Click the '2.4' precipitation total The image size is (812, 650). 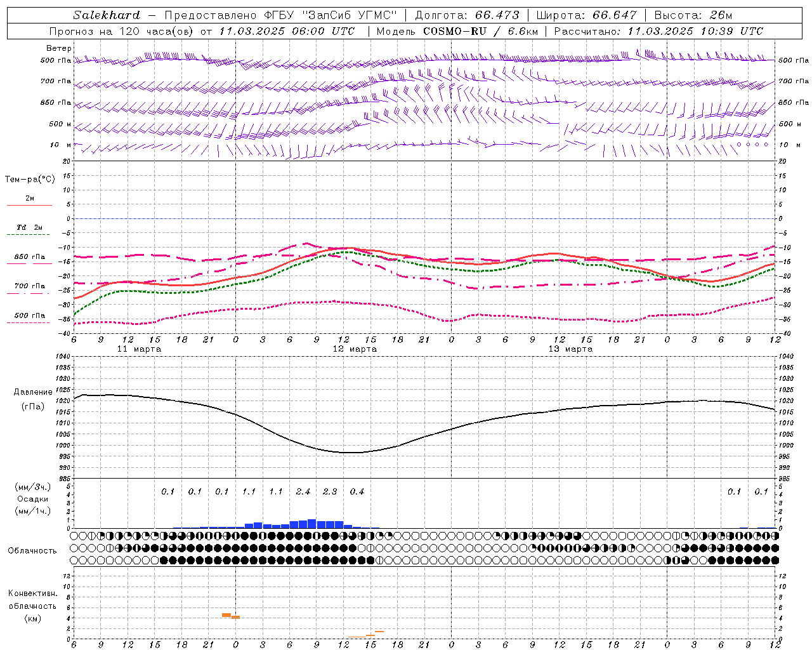[303, 492]
